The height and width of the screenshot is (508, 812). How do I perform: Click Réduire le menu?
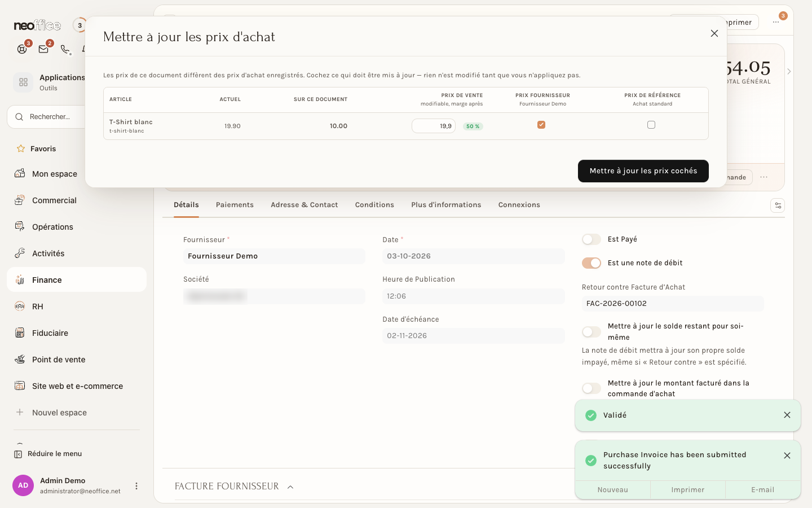pyautogui.click(x=48, y=454)
